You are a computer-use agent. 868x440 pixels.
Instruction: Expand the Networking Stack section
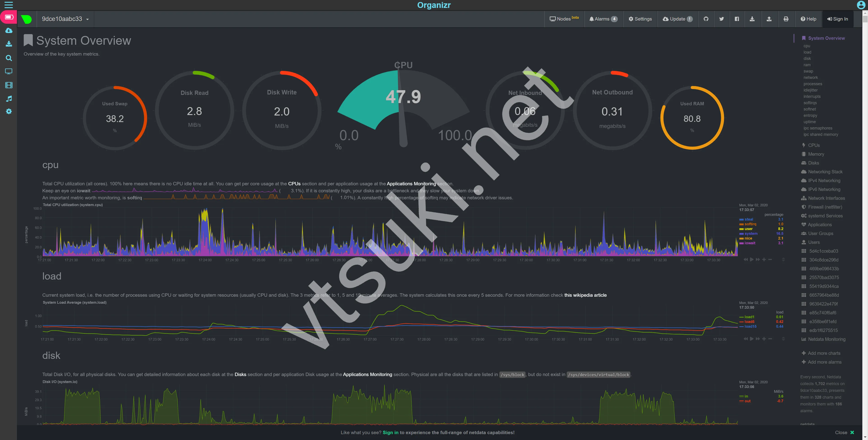(821, 172)
